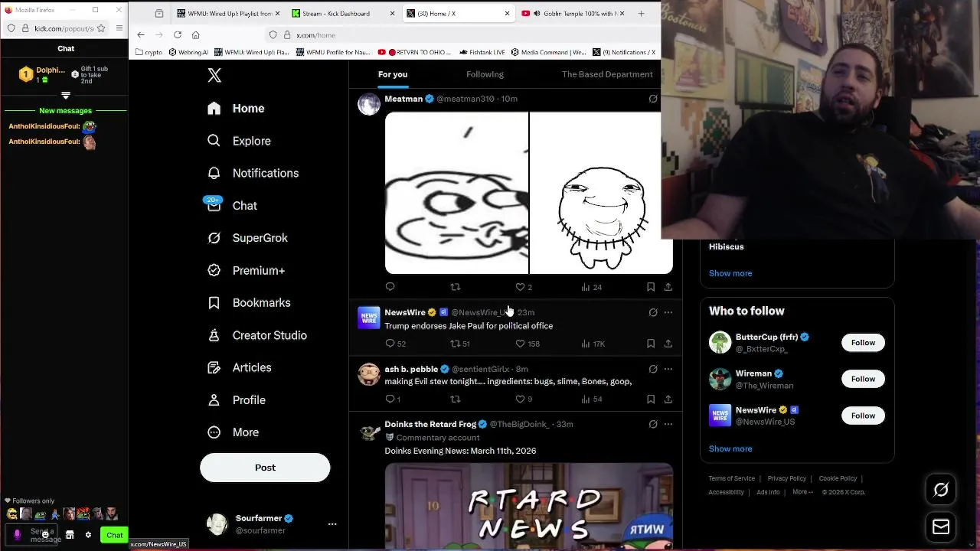Click the Home house icon in X sidebar
Image resolution: width=980 pixels, height=551 pixels.
214,109
